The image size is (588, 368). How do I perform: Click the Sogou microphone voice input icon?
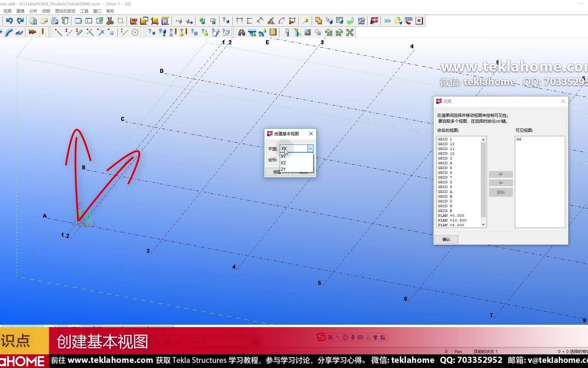(x=353, y=337)
